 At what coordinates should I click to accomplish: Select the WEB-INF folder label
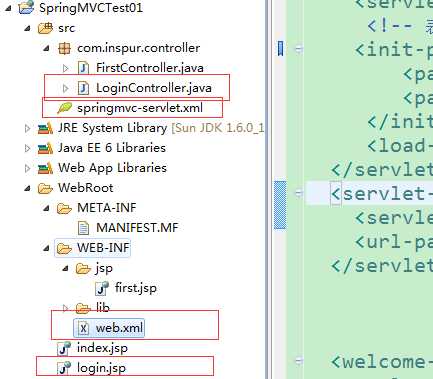(x=103, y=248)
